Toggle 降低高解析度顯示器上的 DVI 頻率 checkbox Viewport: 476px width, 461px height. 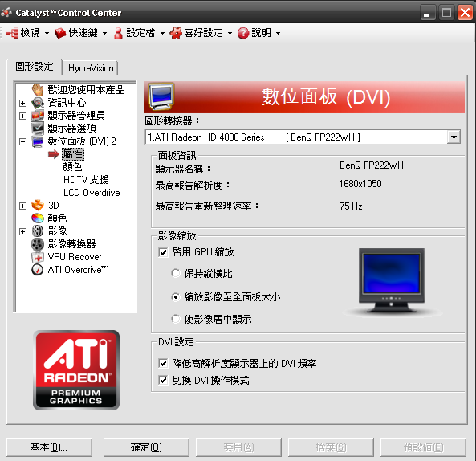163,363
